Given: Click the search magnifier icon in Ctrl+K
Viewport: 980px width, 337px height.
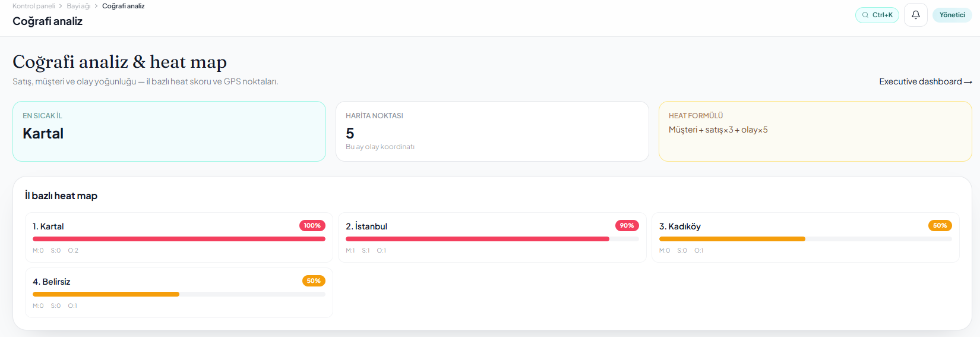Looking at the screenshot, I should 865,15.
